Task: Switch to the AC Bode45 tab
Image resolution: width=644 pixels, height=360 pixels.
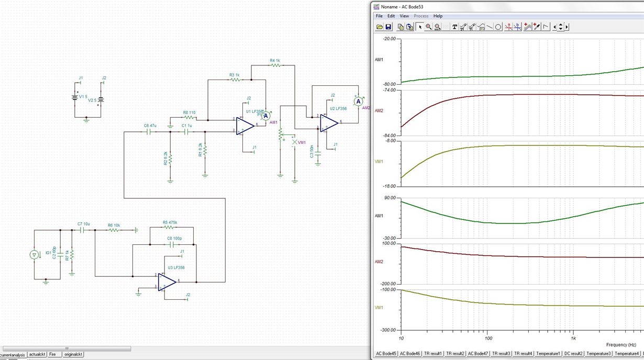Action: point(386,354)
